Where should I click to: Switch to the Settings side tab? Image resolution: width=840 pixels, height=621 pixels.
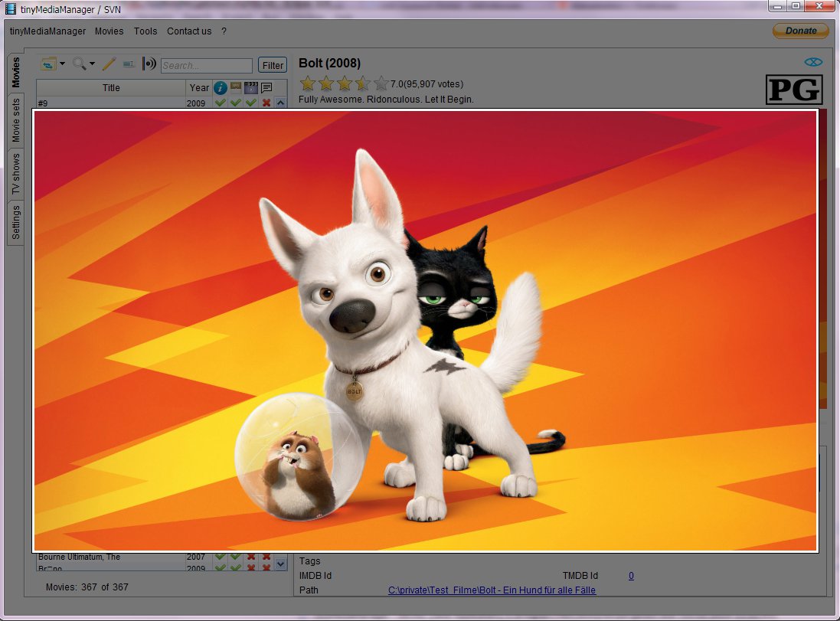[15, 222]
